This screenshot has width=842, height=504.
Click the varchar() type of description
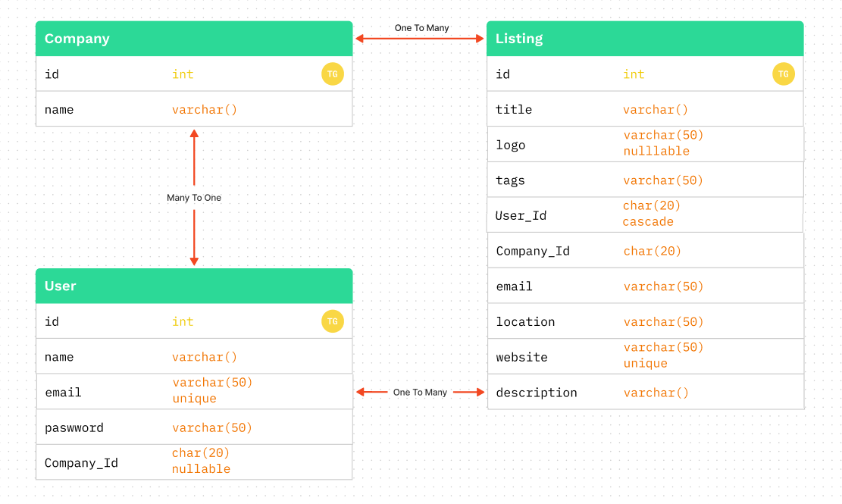pos(656,393)
